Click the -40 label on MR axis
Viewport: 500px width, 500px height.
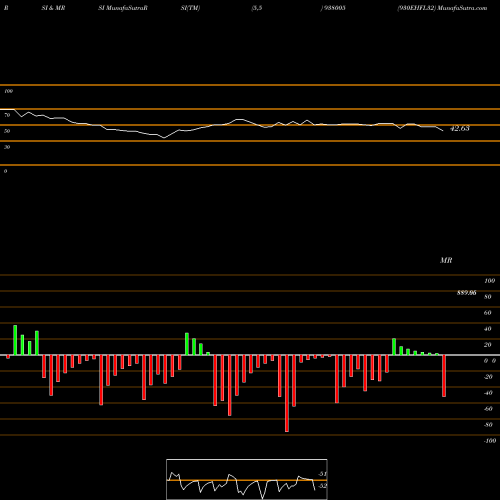point(488,393)
